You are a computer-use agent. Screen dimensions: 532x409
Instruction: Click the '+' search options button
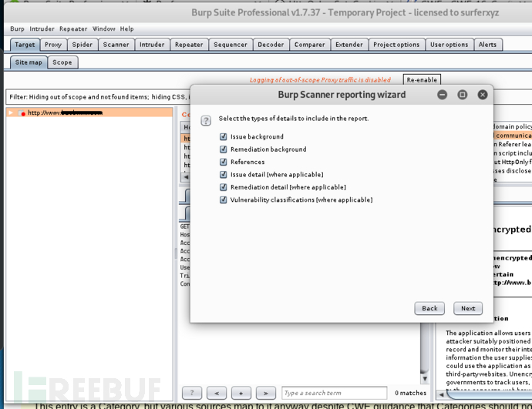tap(241, 393)
